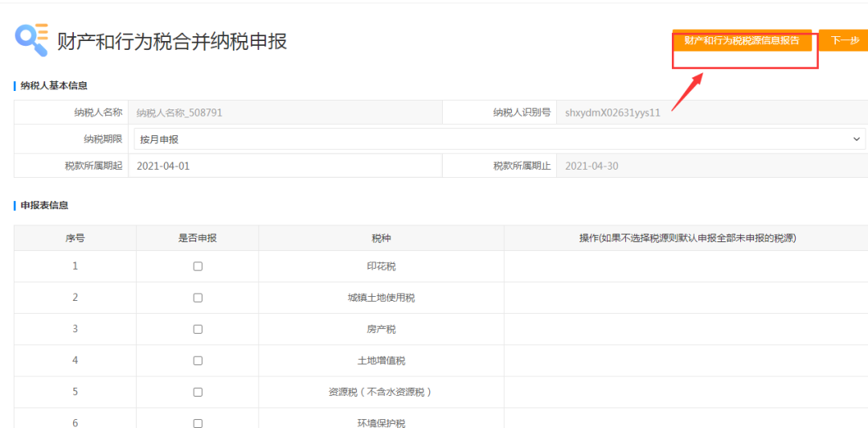Click the 税款所属期止 field label
Image resolution: width=868 pixels, height=428 pixels.
click(522, 165)
